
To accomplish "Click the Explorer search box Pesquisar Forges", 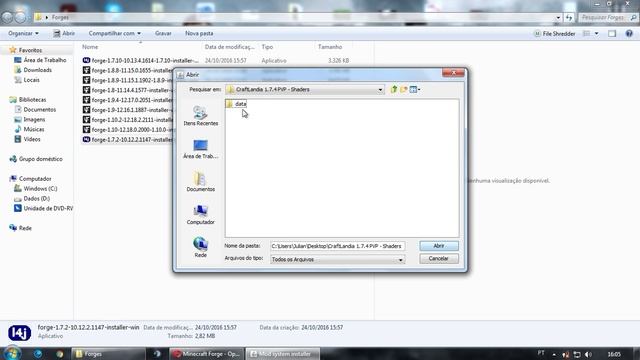I will (x=607, y=18).
